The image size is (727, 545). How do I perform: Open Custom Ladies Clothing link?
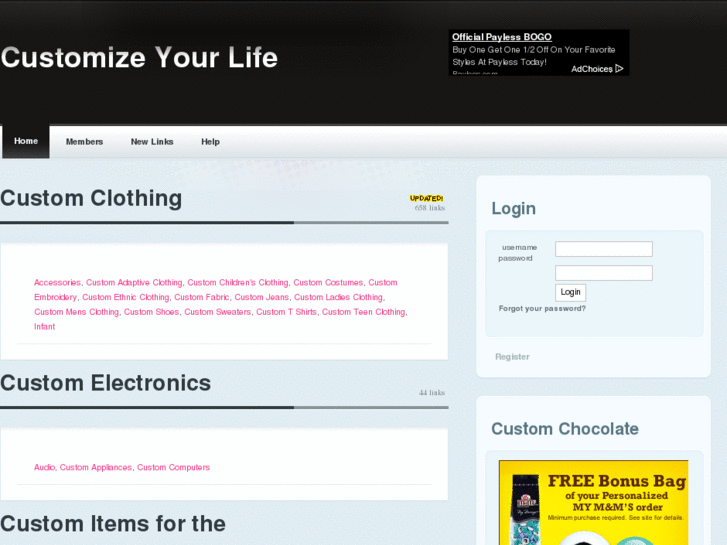pyautogui.click(x=338, y=297)
